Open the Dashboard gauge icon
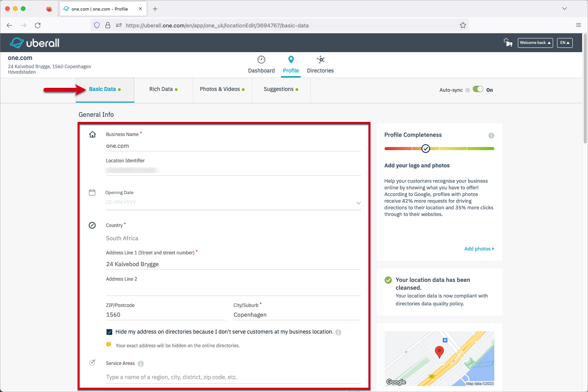588x392 pixels. pyautogui.click(x=261, y=60)
